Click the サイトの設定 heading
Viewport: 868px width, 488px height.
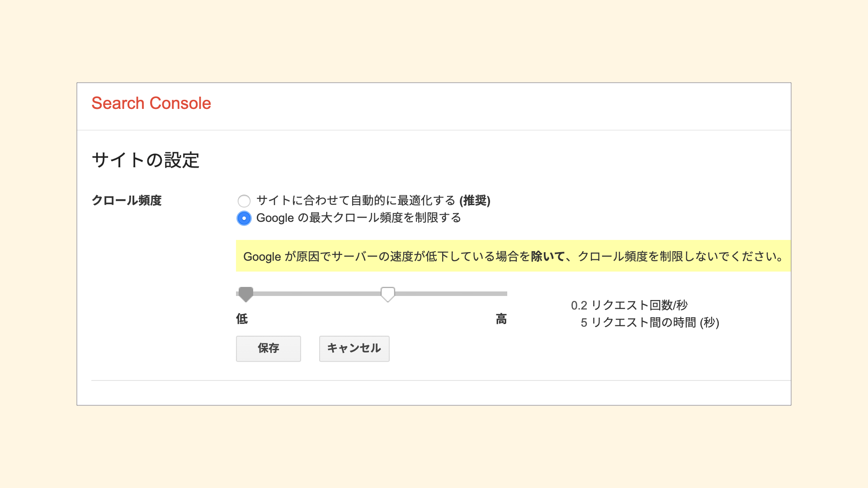pos(146,160)
